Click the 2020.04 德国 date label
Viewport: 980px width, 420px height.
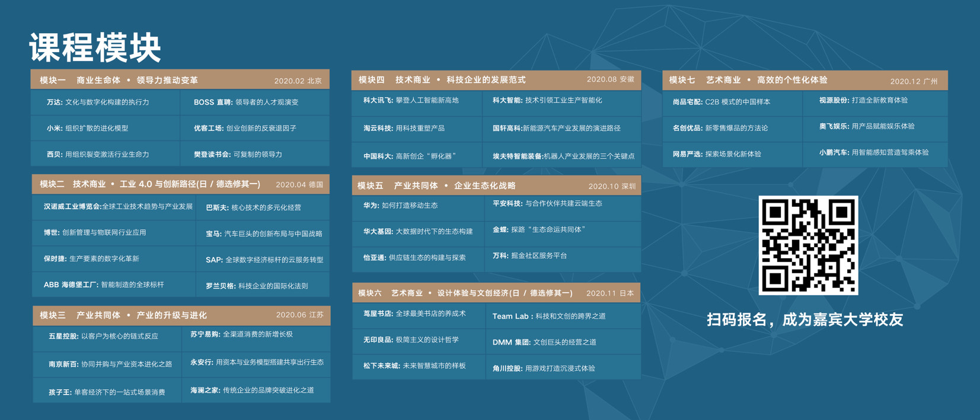[x=299, y=185]
